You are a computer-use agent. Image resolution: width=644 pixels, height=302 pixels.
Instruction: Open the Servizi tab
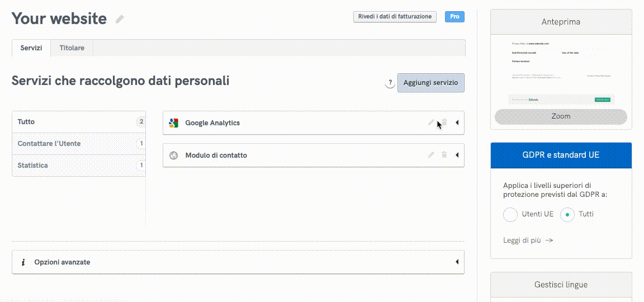tap(31, 48)
